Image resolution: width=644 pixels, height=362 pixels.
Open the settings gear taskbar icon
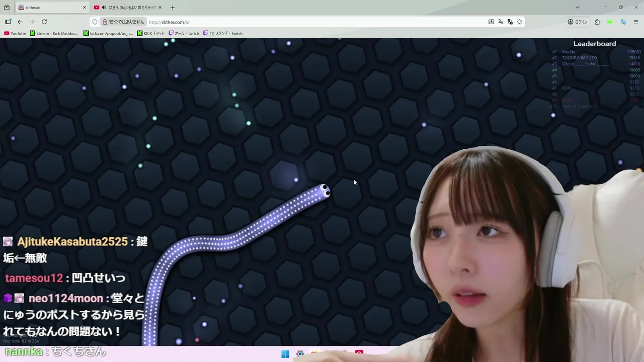pos(300,354)
